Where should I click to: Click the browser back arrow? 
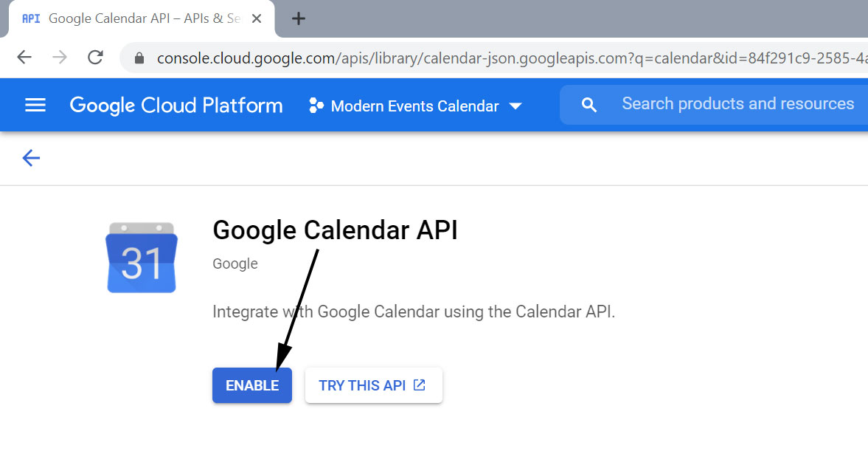(24, 57)
